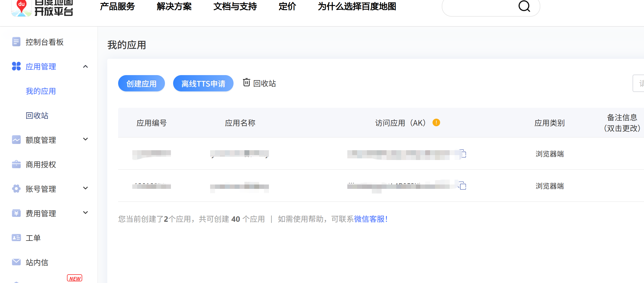Click the search magnifier icon
Viewport: 644px width, 283px height.
pos(524,6)
